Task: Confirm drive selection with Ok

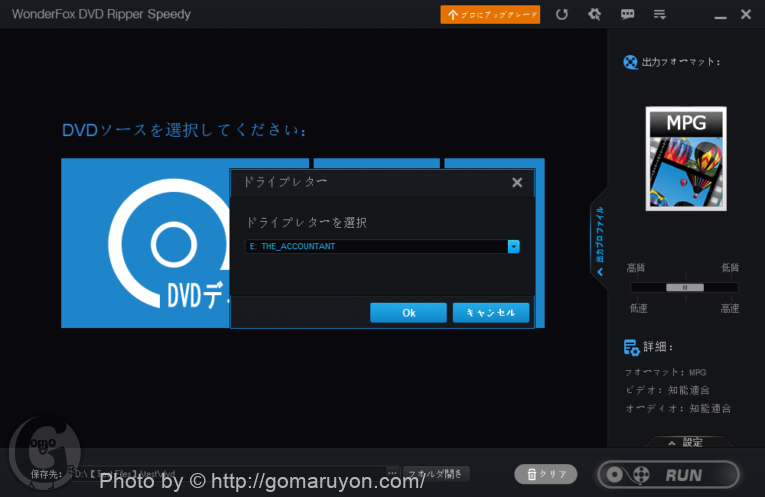Action: pos(408,313)
